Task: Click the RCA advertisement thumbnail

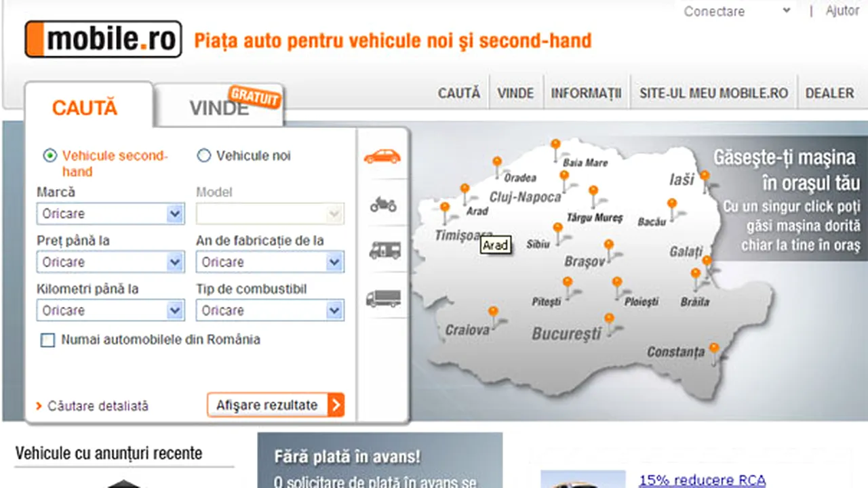Action: pos(583,479)
